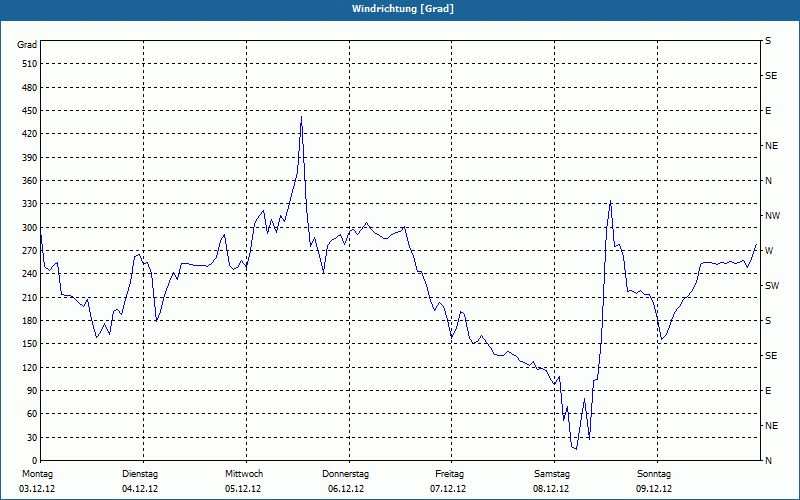Viewport: 800px width, 500px height.
Task: Select the 300 value on left axis
Action: (30, 228)
